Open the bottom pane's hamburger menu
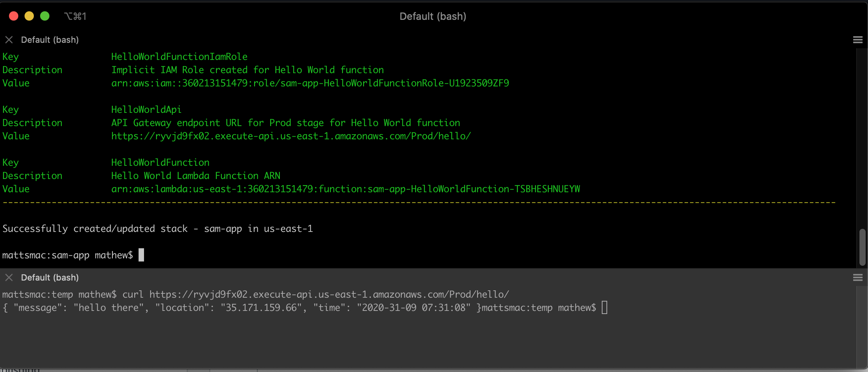The width and height of the screenshot is (868, 372). coord(857,277)
